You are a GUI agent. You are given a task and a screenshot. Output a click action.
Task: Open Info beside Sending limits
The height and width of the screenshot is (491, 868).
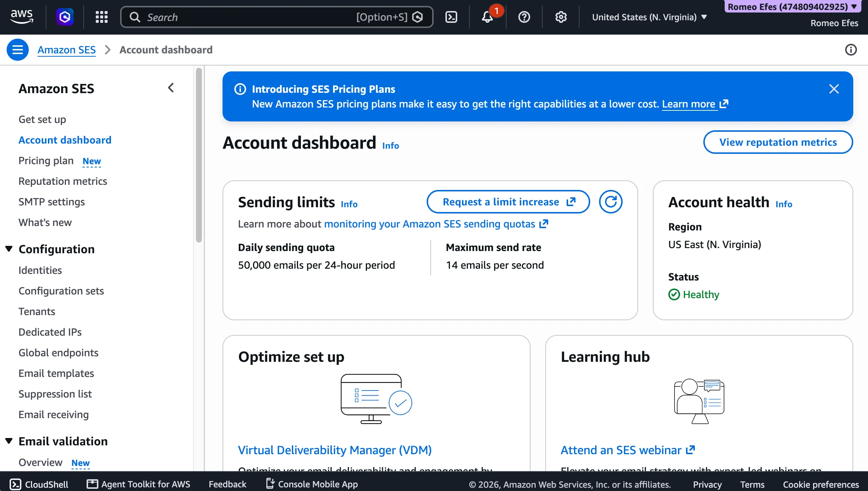[349, 204]
